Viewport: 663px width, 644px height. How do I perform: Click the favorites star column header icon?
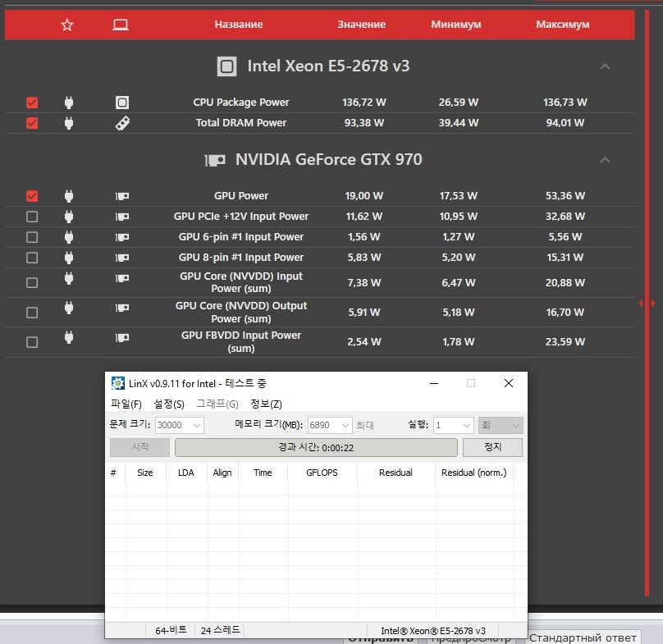click(66, 25)
